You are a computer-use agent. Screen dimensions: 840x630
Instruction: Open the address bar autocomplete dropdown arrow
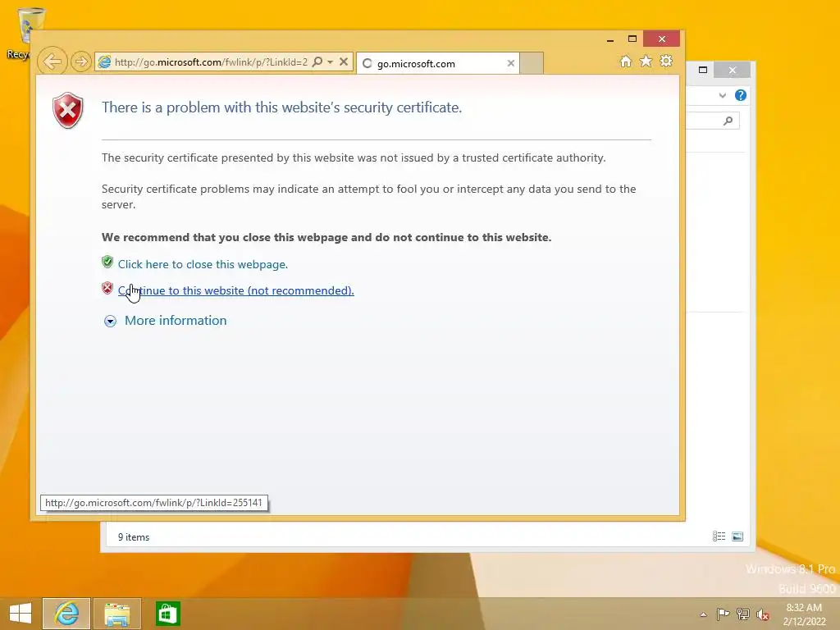(330, 62)
